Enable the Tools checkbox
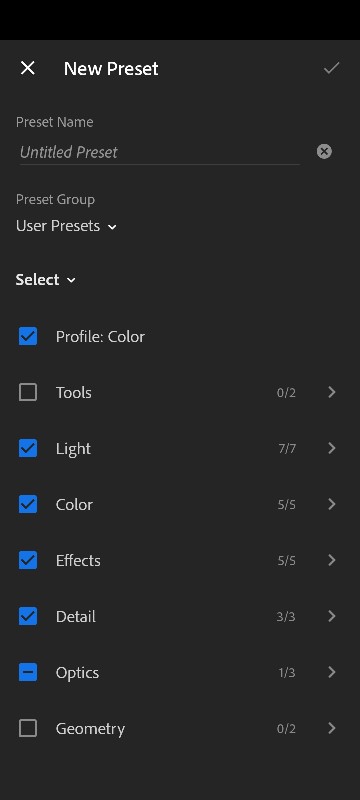This screenshot has height=800, width=360. coord(28,392)
